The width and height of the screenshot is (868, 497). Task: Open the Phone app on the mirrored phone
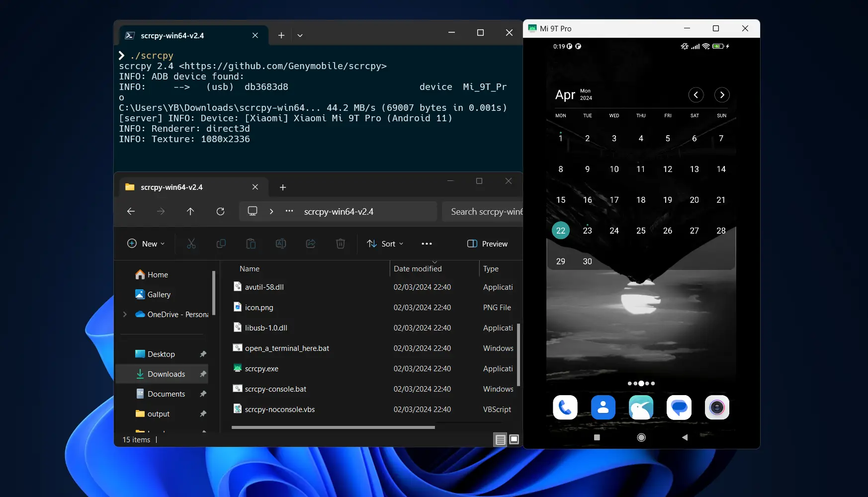coord(565,408)
